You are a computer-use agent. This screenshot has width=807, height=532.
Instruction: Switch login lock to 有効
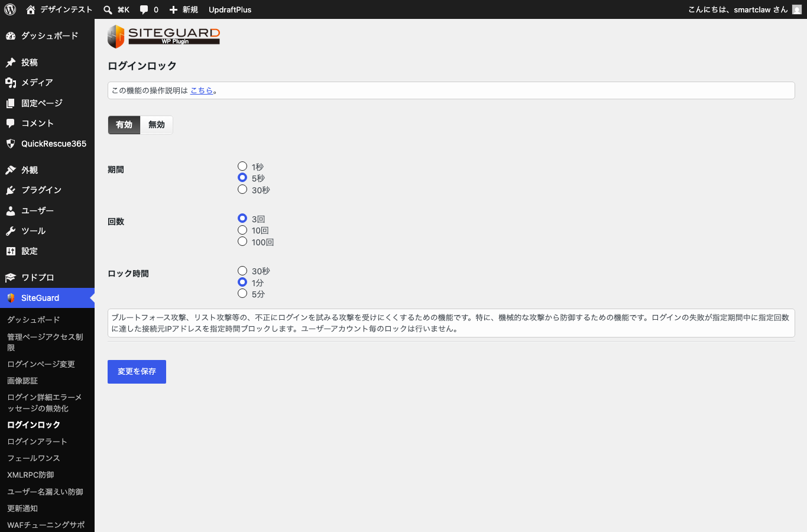click(x=124, y=125)
